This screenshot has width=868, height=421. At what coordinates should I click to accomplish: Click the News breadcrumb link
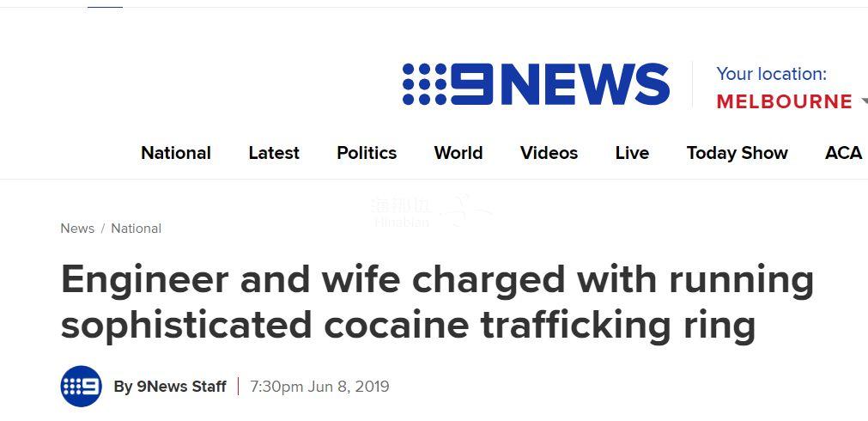pyautogui.click(x=77, y=229)
